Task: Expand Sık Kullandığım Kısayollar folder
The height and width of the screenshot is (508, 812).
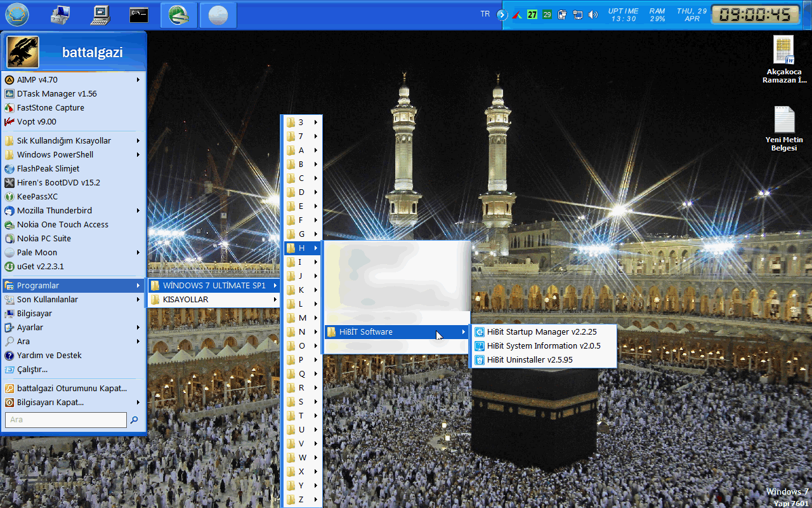Action: pyautogui.click(x=74, y=141)
